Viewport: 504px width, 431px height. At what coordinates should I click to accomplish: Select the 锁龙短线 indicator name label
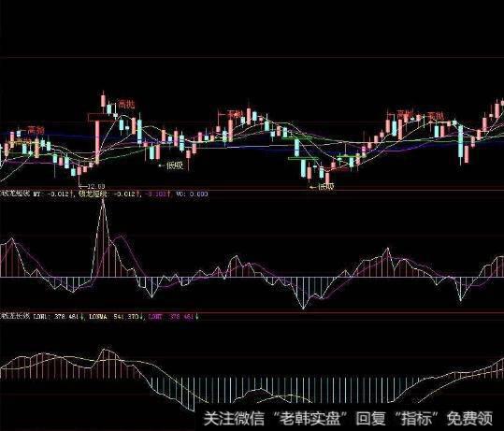(x=15, y=194)
